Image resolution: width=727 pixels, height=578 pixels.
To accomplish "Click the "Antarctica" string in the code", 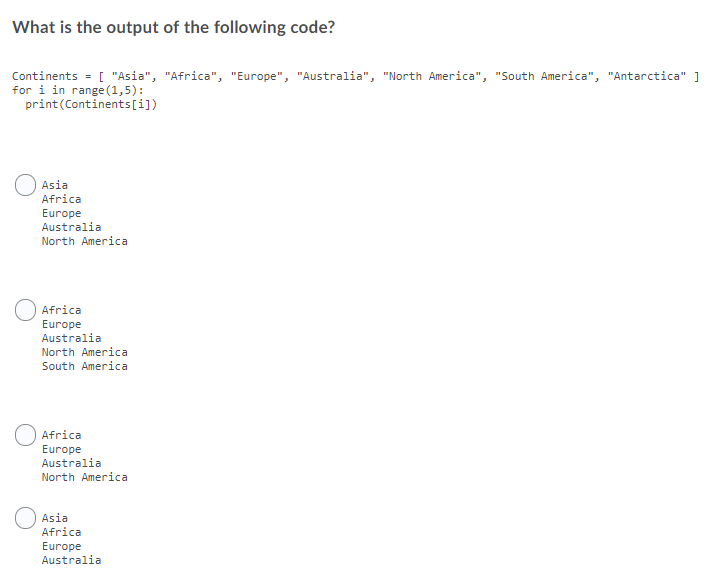I will pos(647,76).
